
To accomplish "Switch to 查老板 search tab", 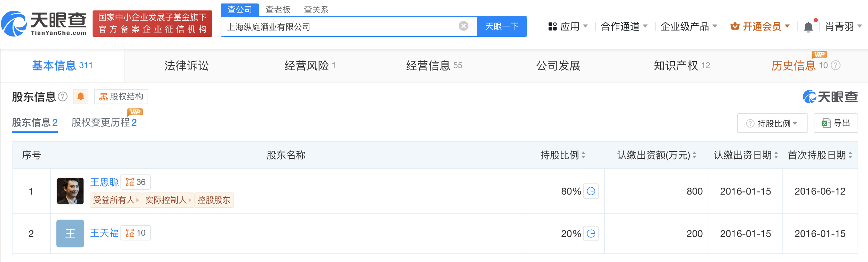I will coord(278,9).
